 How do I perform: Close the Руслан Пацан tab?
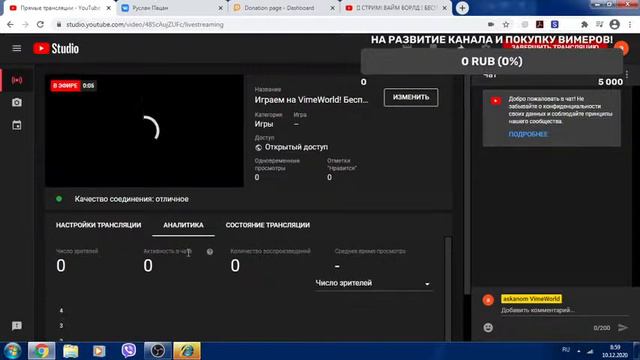pos(220,8)
